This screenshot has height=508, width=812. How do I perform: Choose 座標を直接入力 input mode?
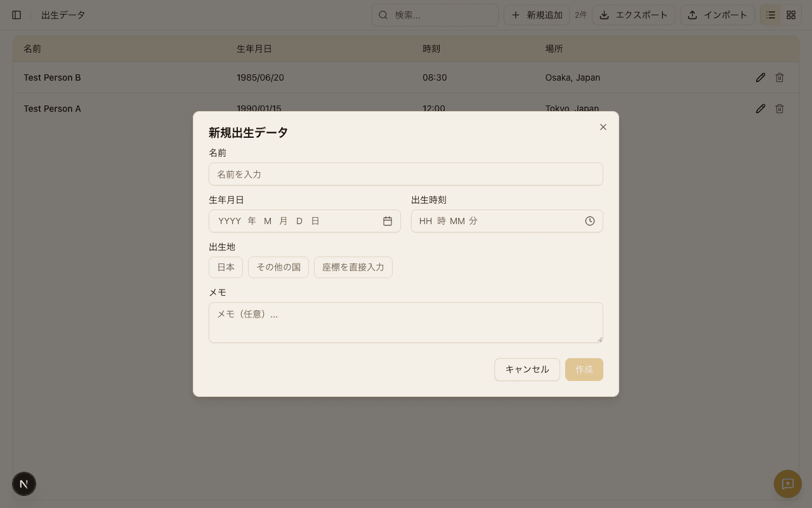tap(353, 267)
